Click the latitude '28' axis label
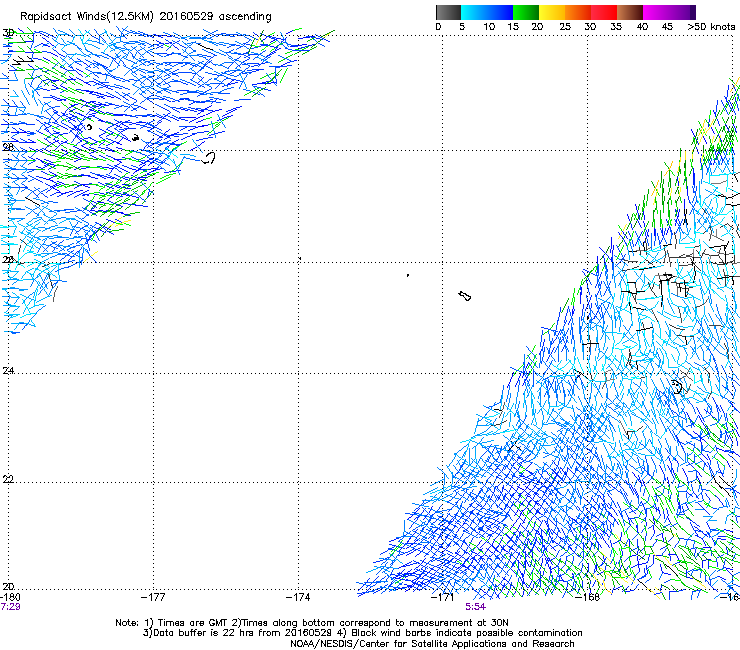This screenshot has width=740, height=650. pos(8,147)
